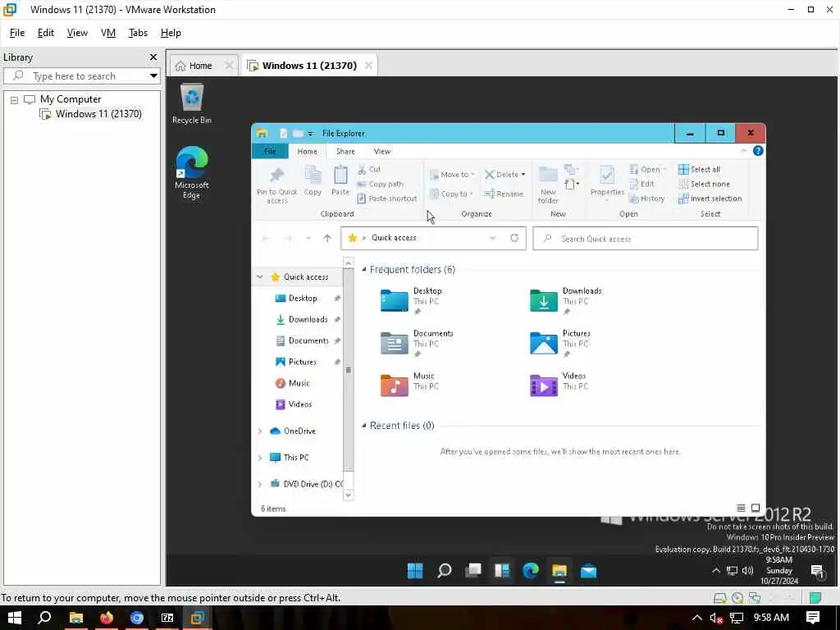Refresh the Quick access address bar

[514, 238]
